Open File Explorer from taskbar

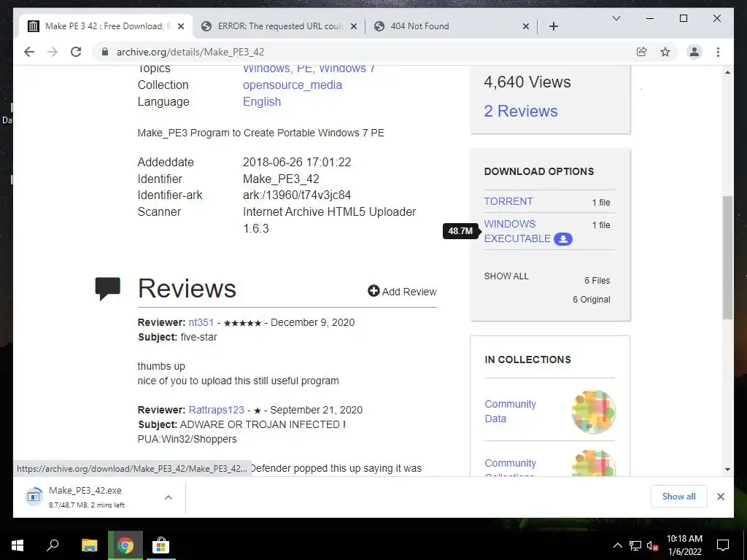pyautogui.click(x=89, y=545)
